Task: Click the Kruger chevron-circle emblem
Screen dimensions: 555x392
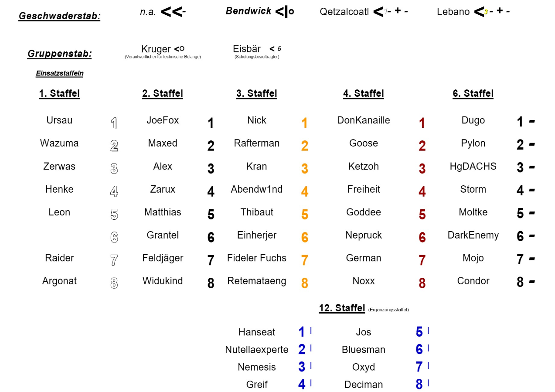Action: pyautogui.click(x=179, y=49)
